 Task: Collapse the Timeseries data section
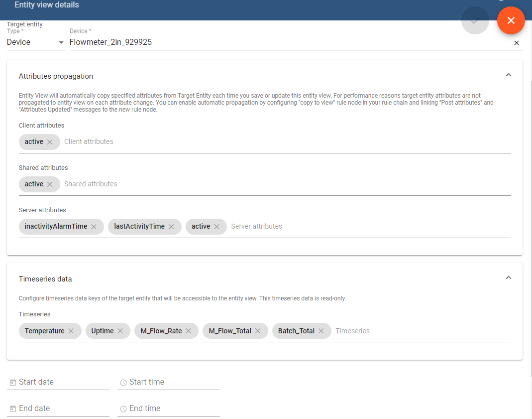point(508,277)
